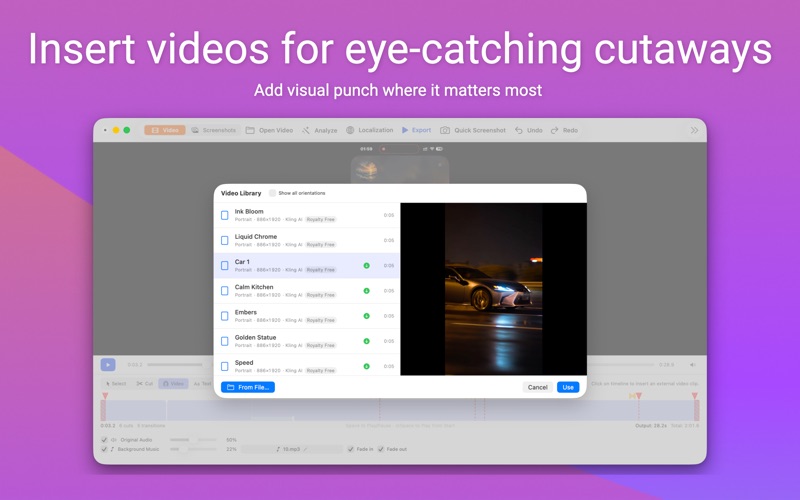Choose the Cut tool

tap(144, 384)
